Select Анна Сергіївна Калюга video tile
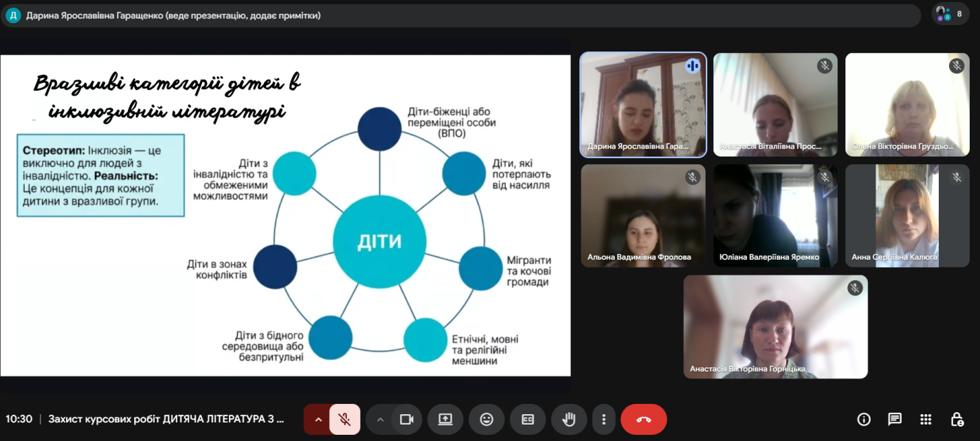Image resolution: width=980 pixels, height=441 pixels. tap(907, 216)
